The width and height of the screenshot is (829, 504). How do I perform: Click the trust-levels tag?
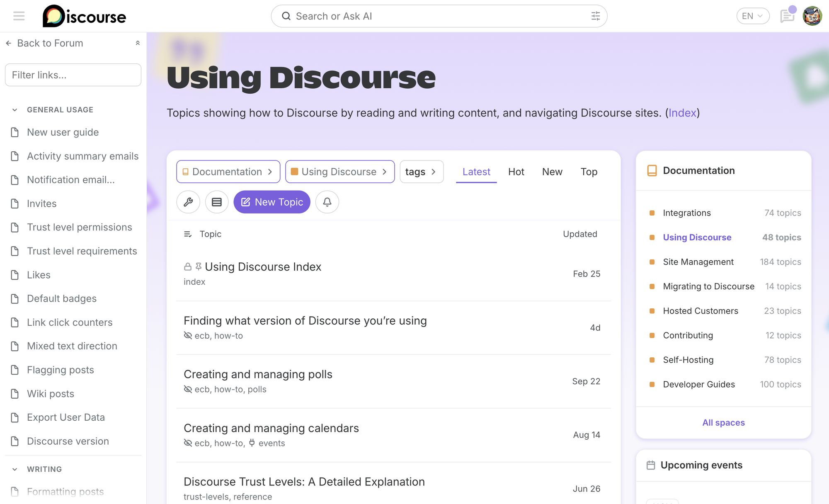click(x=206, y=497)
